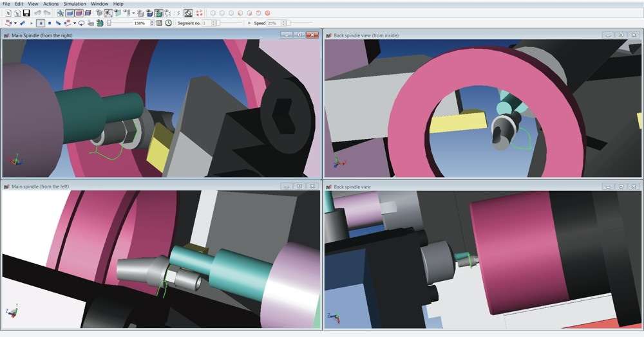Toggle the zoom-fit view button
The width and height of the screenshot is (644, 337).
click(108, 13)
